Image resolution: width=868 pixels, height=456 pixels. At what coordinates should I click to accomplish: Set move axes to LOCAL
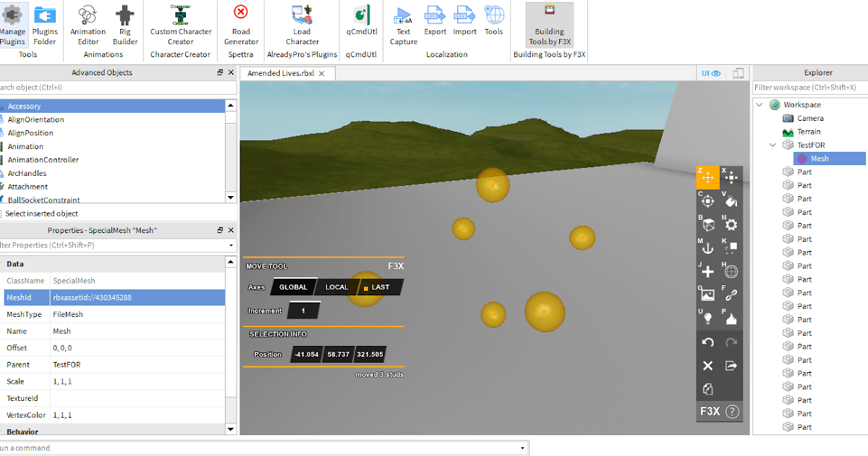pyautogui.click(x=336, y=287)
